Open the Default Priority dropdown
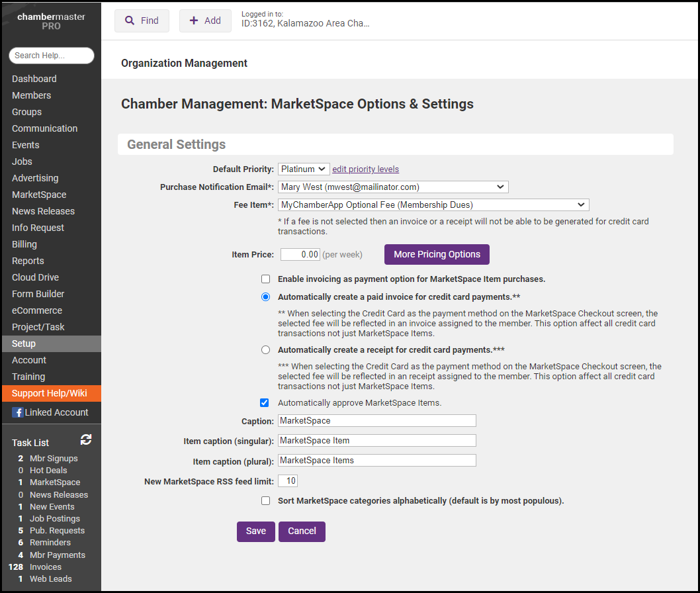The width and height of the screenshot is (700, 593). [304, 169]
